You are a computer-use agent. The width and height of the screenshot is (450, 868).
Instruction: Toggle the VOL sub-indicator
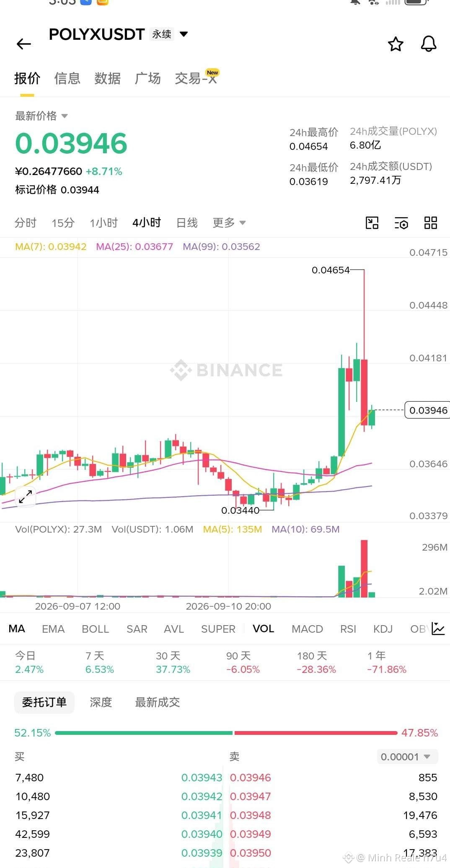click(x=263, y=629)
